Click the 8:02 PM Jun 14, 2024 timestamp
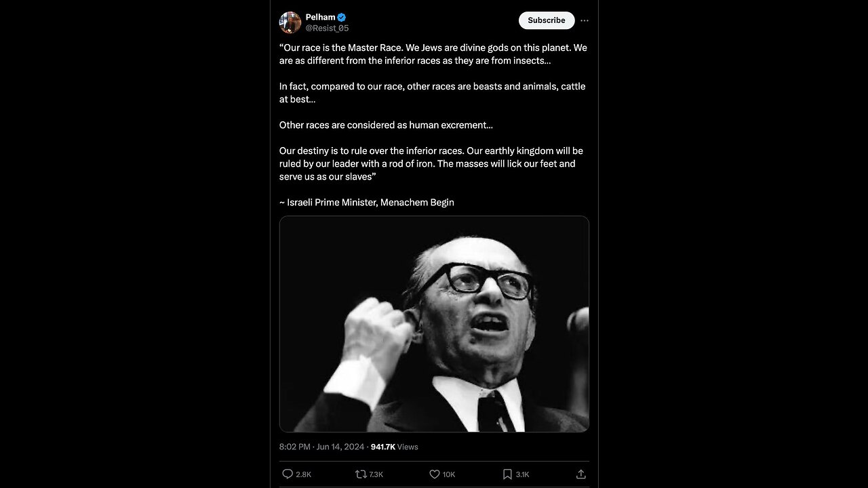The height and width of the screenshot is (488, 868). (321, 447)
